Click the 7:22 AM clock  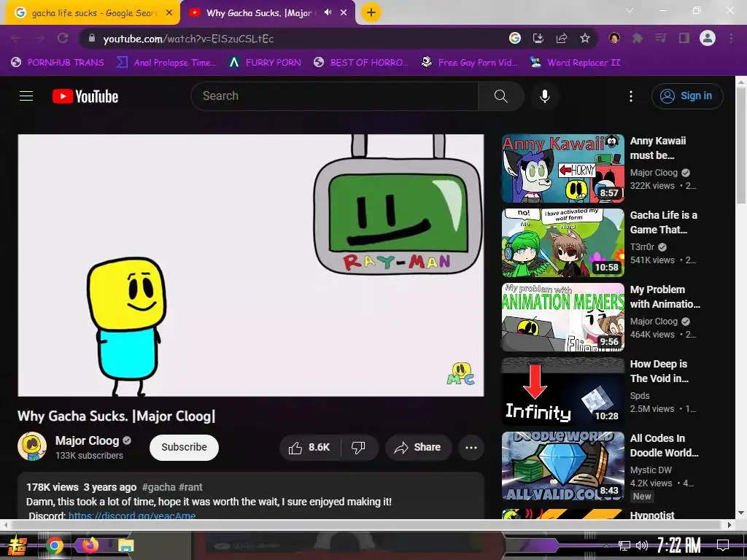point(679,545)
